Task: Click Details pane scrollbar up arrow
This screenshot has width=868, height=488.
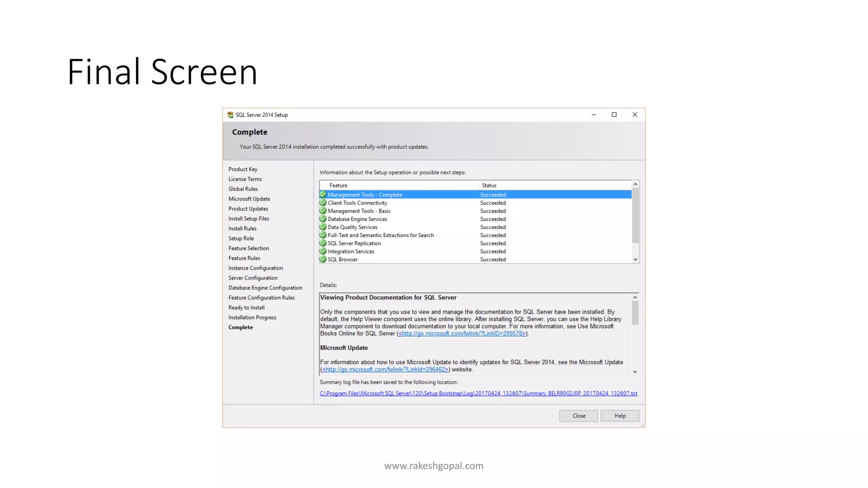Action: point(635,297)
